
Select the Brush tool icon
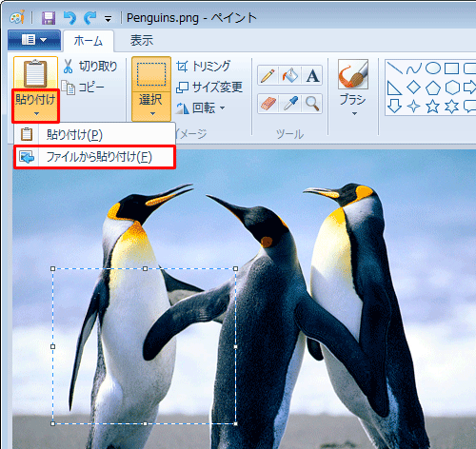(353, 74)
